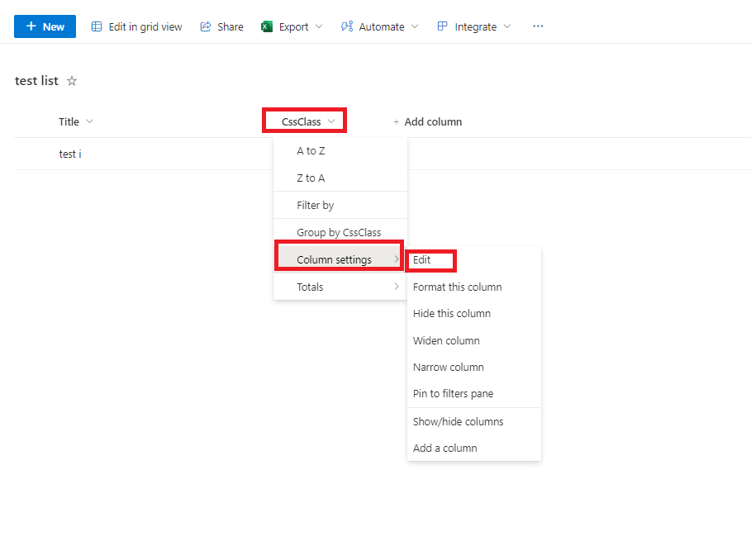Select Hide this column
Screen dimensions: 751x560
[x=474, y=314]
